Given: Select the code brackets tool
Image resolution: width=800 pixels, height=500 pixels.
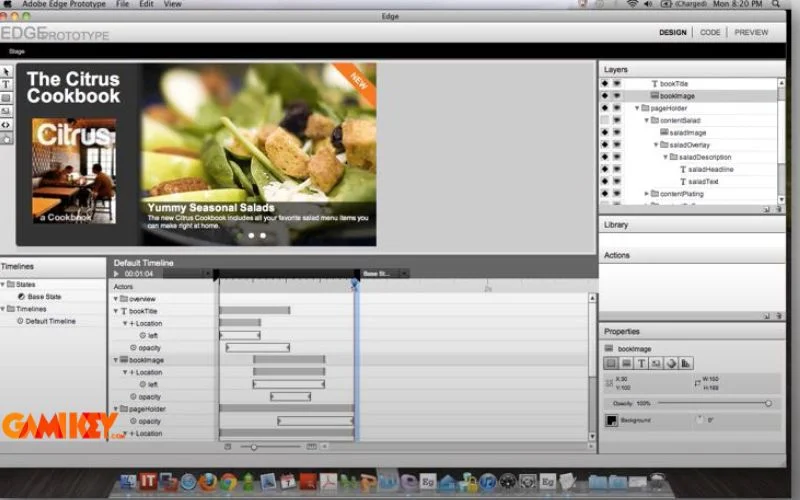Looking at the screenshot, I should pyautogui.click(x=6, y=124).
